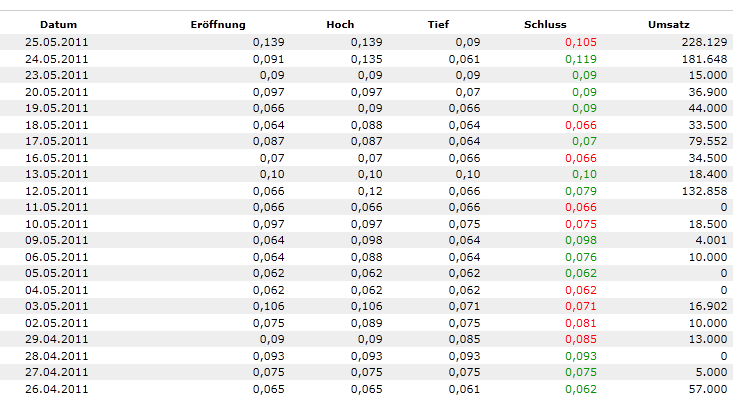The height and width of the screenshot is (407, 737).
Task: Select the Schluss column header
Action: [x=545, y=24]
